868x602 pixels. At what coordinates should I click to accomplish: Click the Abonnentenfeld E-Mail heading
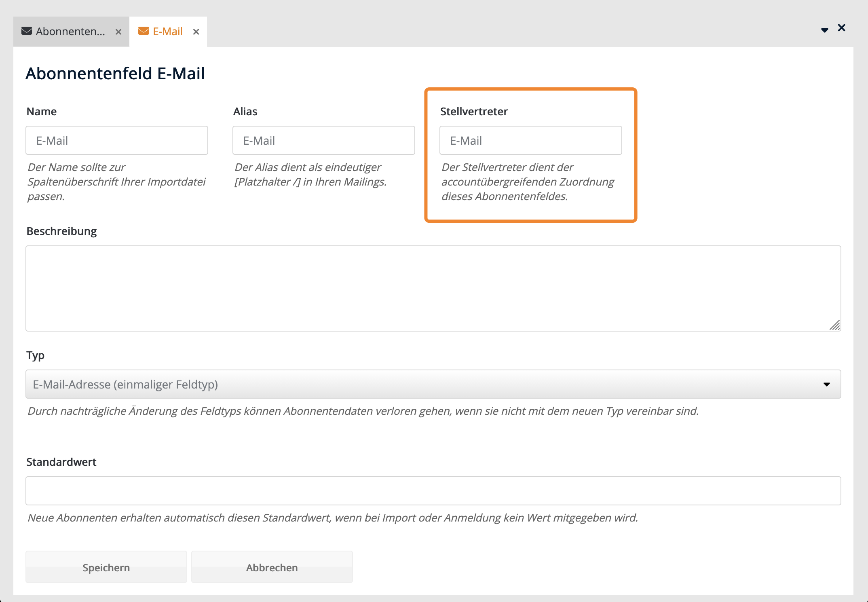(115, 74)
